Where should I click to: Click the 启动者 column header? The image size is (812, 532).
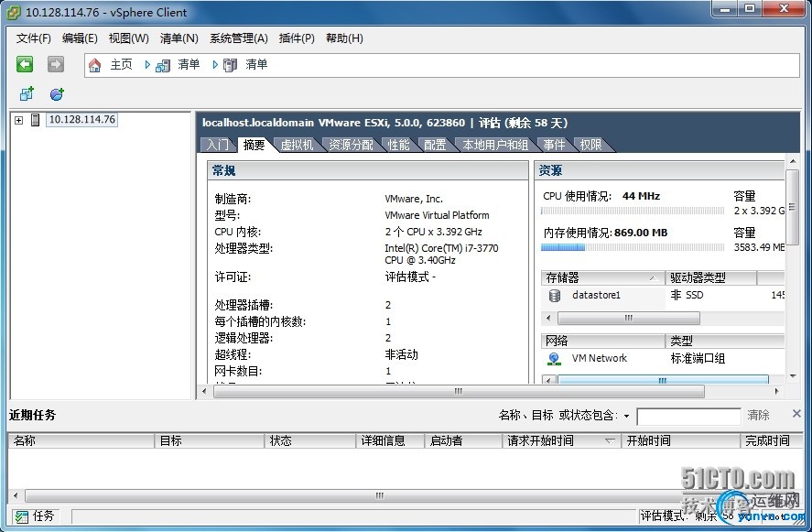(463, 440)
